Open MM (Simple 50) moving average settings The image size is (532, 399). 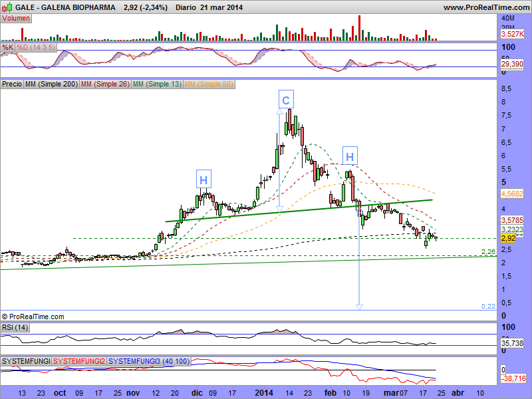[209, 84]
